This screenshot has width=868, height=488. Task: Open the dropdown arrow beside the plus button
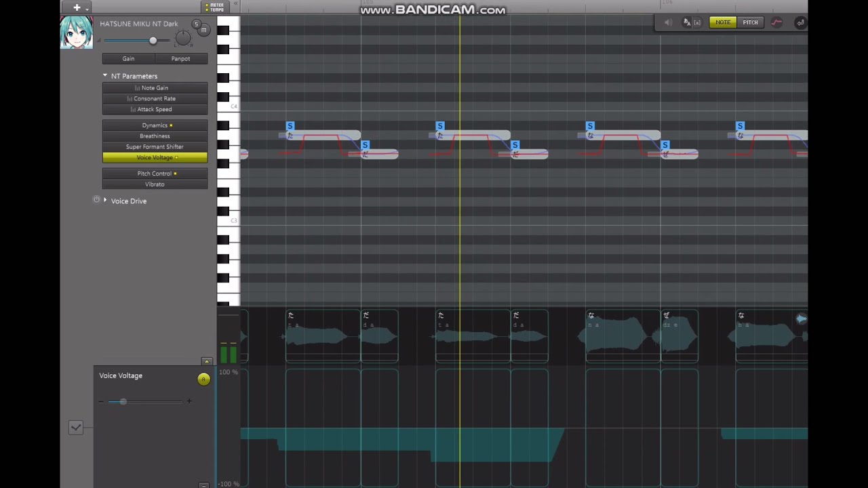point(87,8)
